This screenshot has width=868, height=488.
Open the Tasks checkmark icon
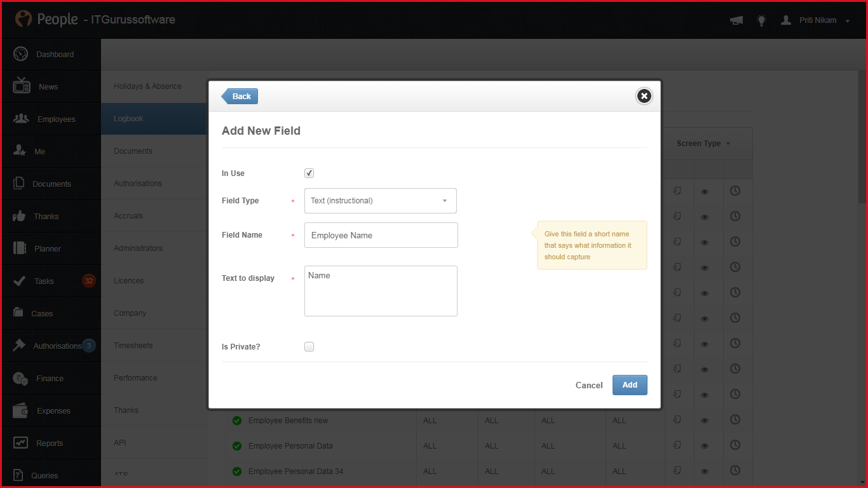(20, 281)
